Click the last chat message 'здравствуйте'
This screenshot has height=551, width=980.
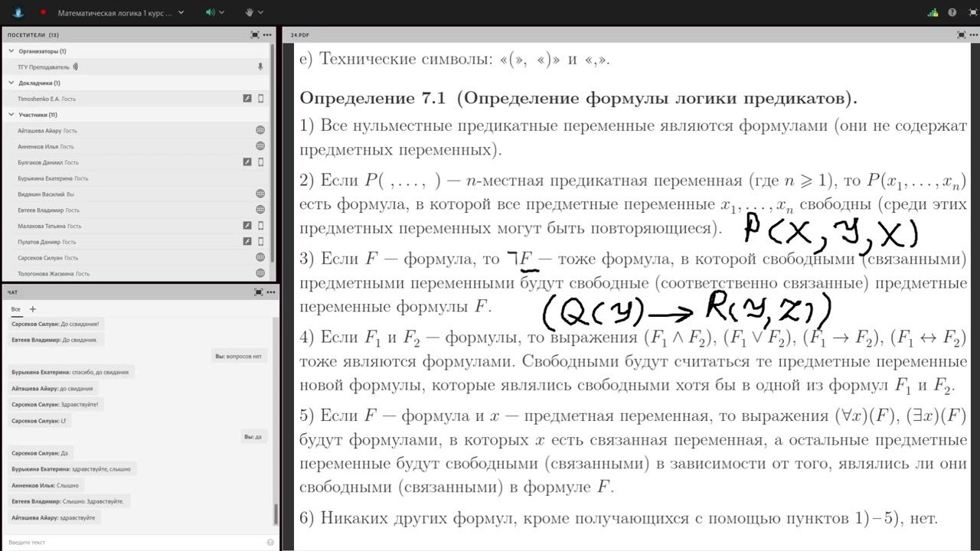click(x=54, y=518)
